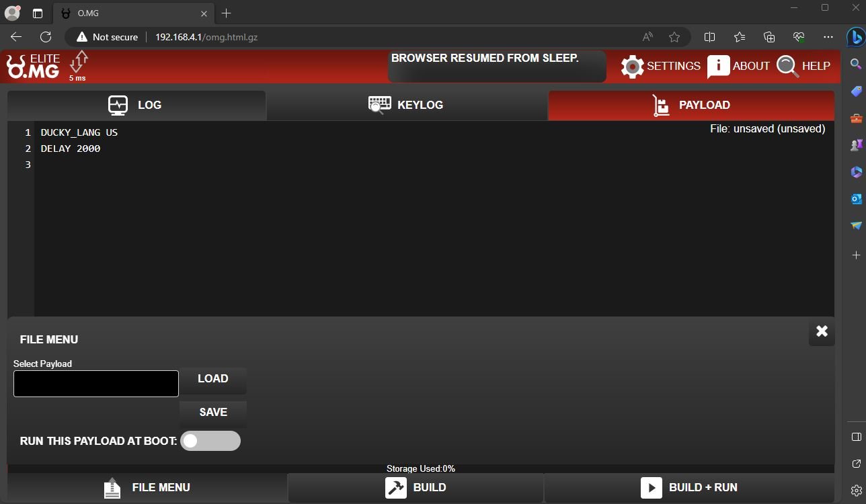The width and height of the screenshot is (866, 504).
Task: Switch to the KEYLOG tab
Action: tap(407, 105)
